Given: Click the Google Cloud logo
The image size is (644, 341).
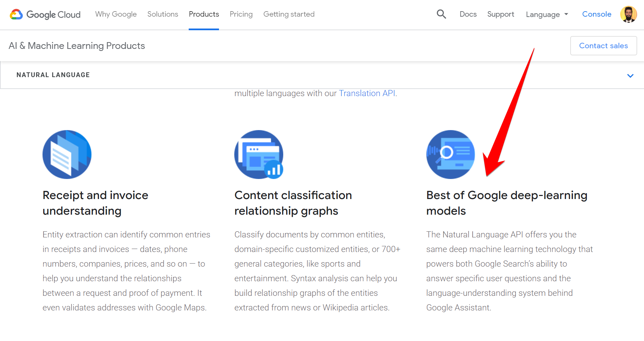Looking at the screenshot, I should (45, 14).
